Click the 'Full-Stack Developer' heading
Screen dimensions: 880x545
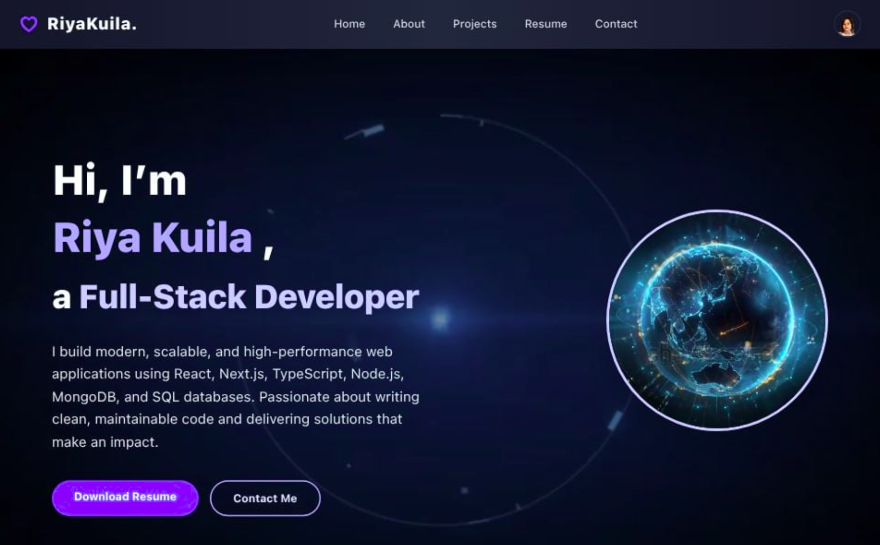click(249, 296)
